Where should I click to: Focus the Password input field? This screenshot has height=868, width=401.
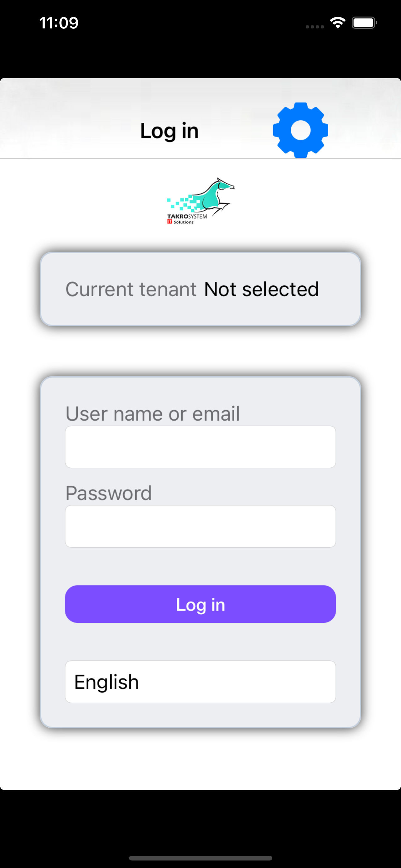click(201, 526)
